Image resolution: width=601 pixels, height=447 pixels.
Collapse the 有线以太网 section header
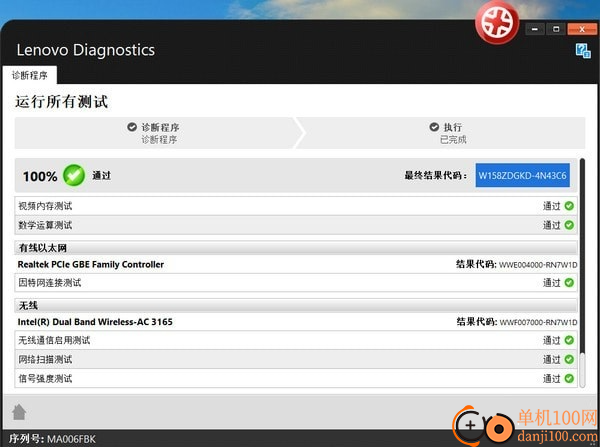pyautogui.click(x=296, y=248)
